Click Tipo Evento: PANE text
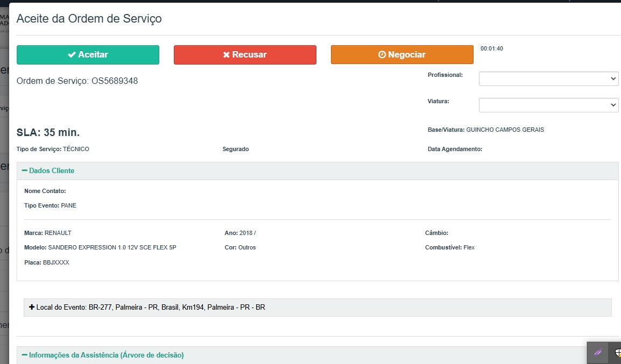The width and height of the screenshot is (621, 364). pos(50,206)
